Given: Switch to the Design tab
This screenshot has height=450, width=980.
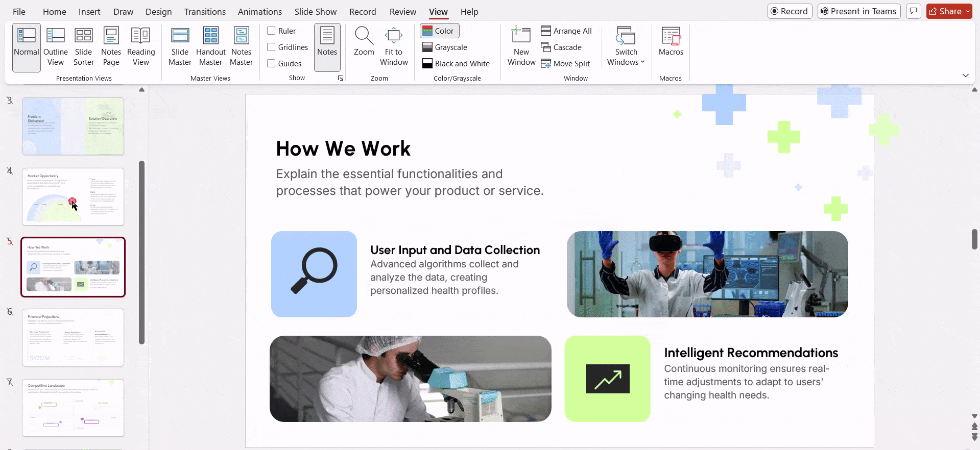Looking at the screenshot, I should pyautogui.click(x=158, y=12).
